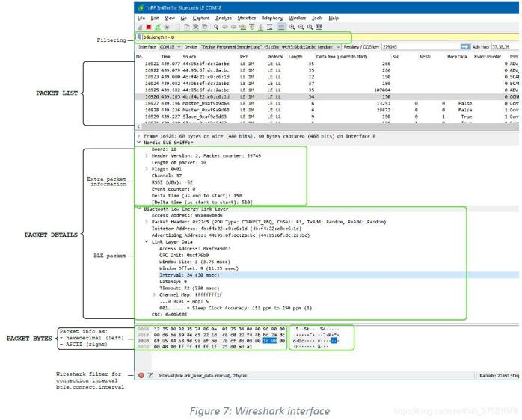Expand the Channel Map row

tap(154, 294)
